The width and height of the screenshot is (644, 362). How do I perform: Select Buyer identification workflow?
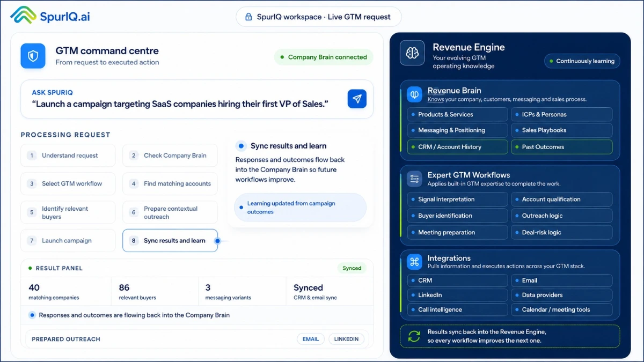pos(457,216)
